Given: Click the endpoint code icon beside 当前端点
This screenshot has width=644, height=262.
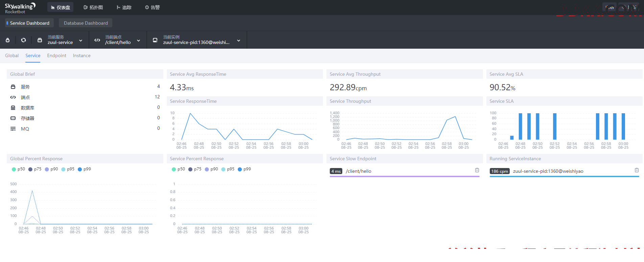Looking at the screenshot, I should click(97, 40).
